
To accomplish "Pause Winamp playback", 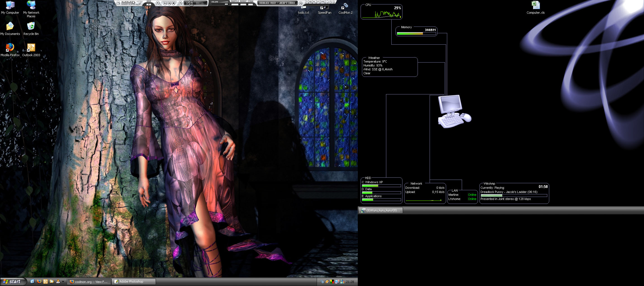I will pos(169,3).
